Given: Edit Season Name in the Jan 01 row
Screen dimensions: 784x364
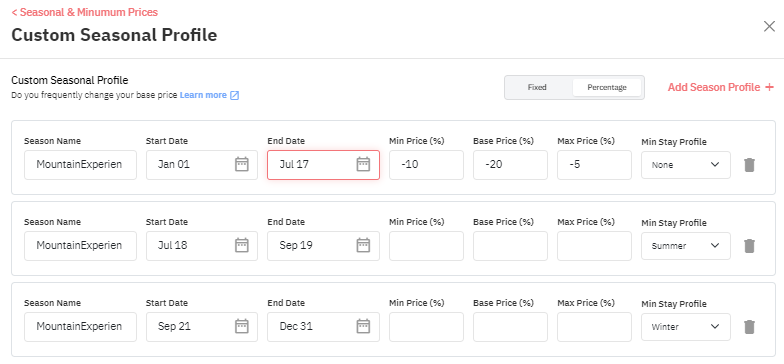Looking at the screenshot, I should click(x=80, y=164).
